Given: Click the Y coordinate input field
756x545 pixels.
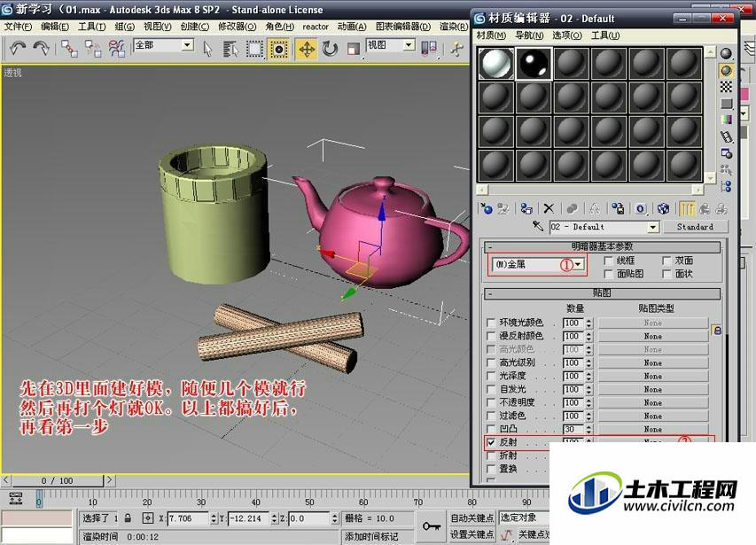Looking at the screenshot, I should 248,518.
